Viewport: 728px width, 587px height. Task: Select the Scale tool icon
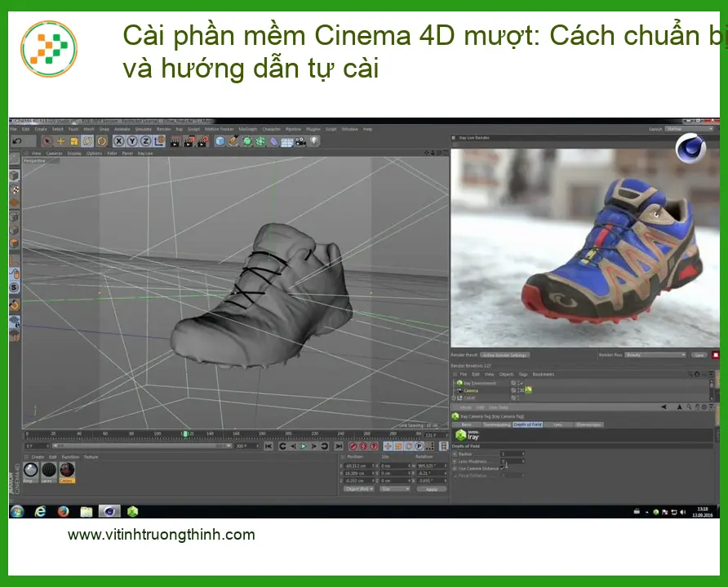pyautogui.click(x=73, y=141)
